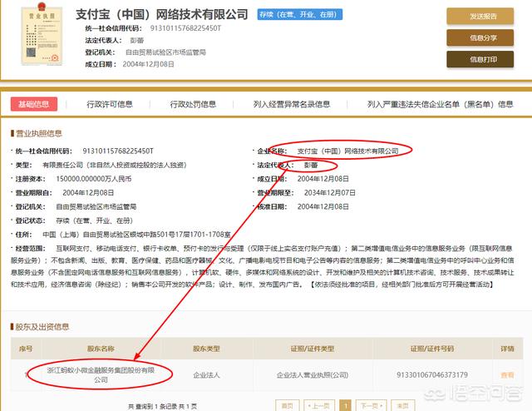Click the 证照/证件类型 column header
Screen dimensions: 532x411
point(313,349)
